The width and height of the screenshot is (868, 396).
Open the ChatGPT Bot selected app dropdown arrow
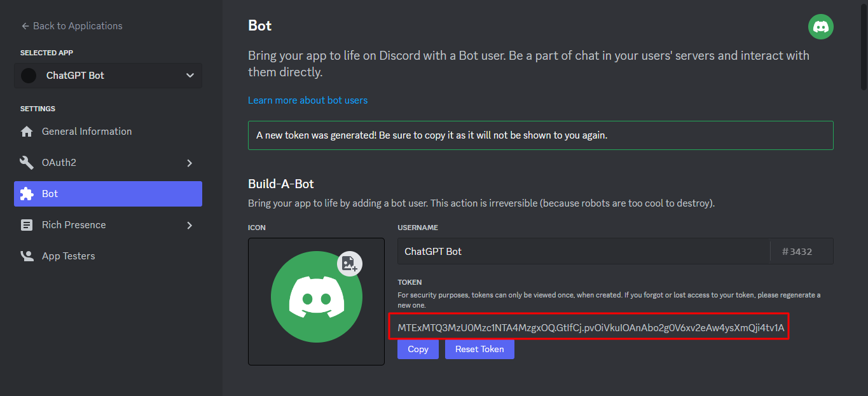(189, 76)
